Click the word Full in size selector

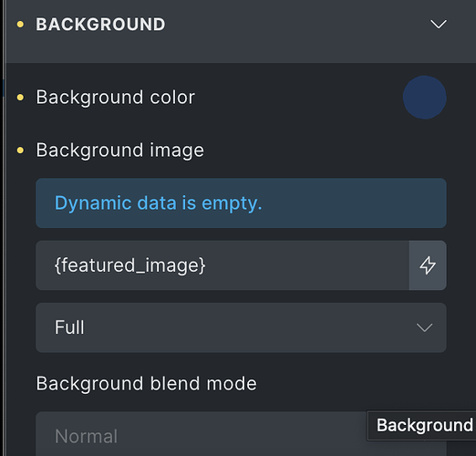(x=69, y=327)
